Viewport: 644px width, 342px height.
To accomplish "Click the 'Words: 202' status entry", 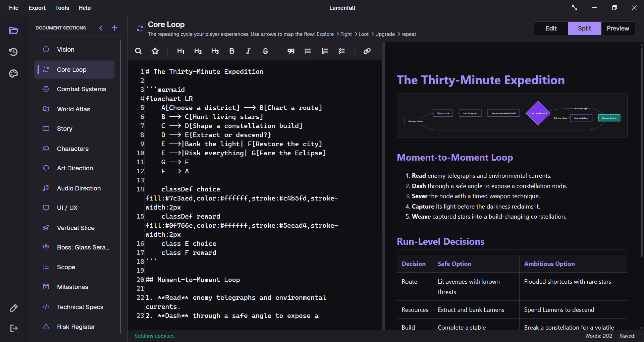I will point(599,336).
